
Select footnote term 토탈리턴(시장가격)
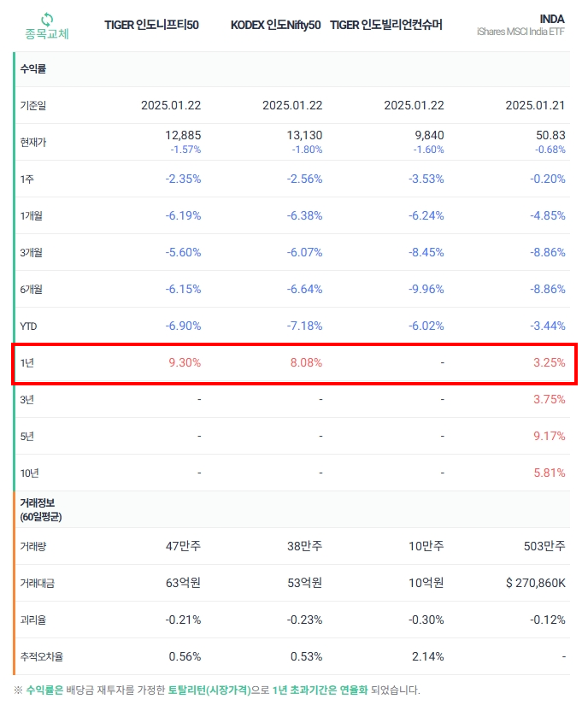pyautogui.click(x=209, y=690)
